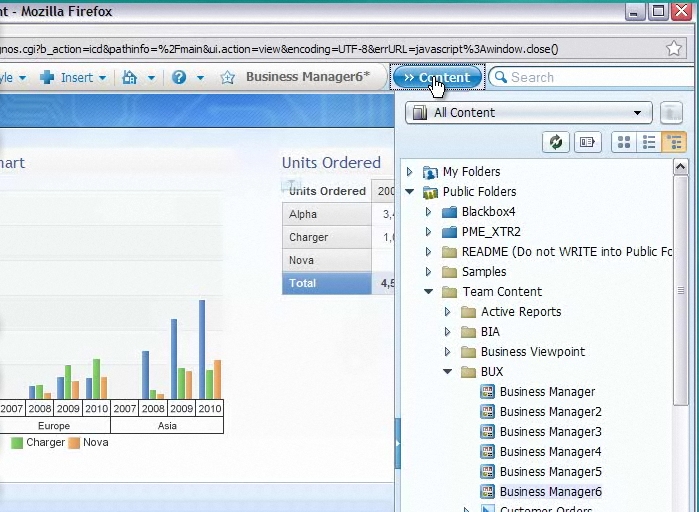
Task: Click the Business Manager5 workspace icon
Action: tap(487, 472)
